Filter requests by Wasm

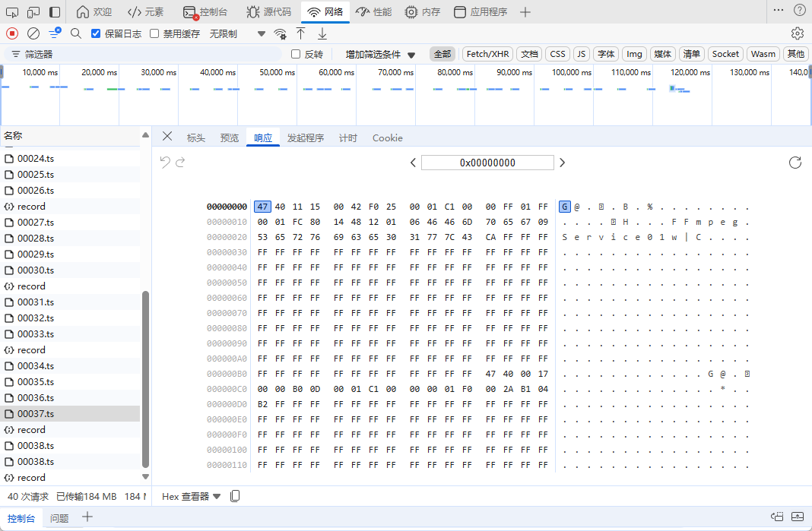(x=763, y=54)
